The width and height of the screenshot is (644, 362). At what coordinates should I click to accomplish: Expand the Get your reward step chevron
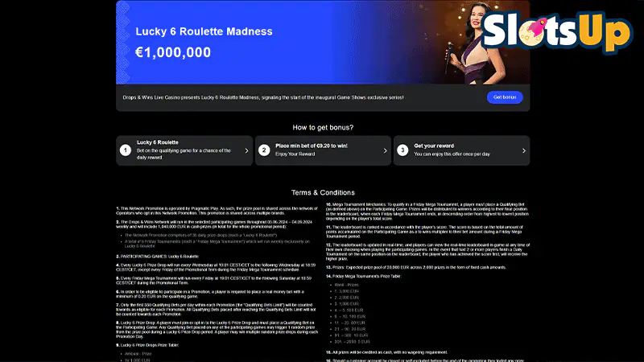pyautogui.click(x=524, y=150)
